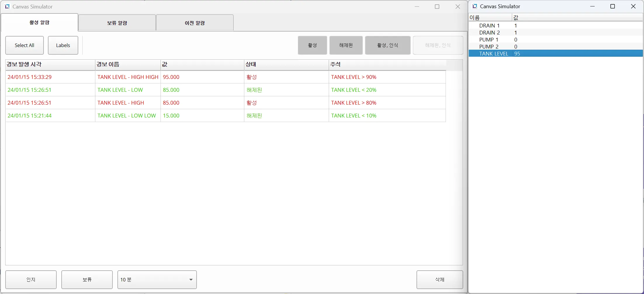Select the 활성 알람 tab
This screenshot has height=294, width=644.
click(39, 23)
